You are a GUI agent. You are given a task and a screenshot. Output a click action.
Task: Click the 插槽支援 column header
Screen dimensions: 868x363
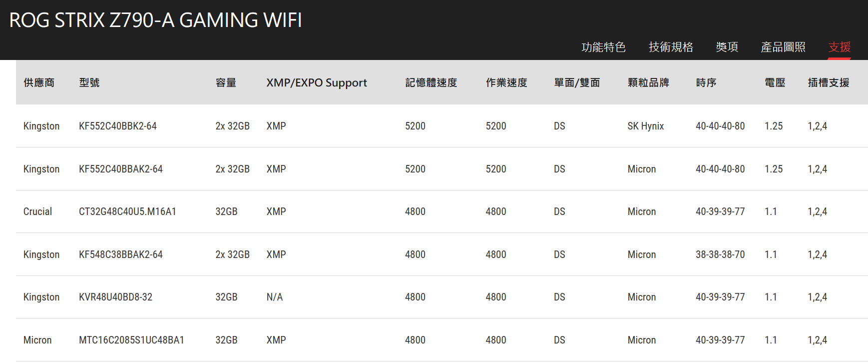(x=829, y=82)
